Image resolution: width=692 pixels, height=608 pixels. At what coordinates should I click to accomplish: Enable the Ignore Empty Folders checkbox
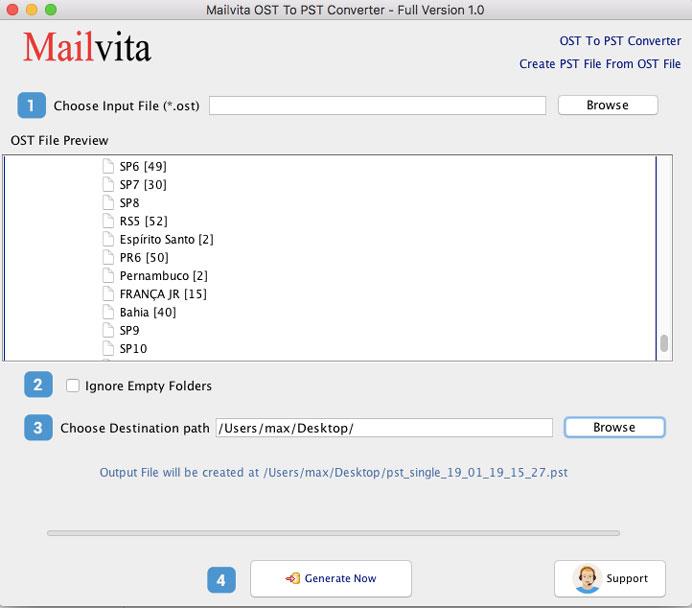click(x=73, y=386)
